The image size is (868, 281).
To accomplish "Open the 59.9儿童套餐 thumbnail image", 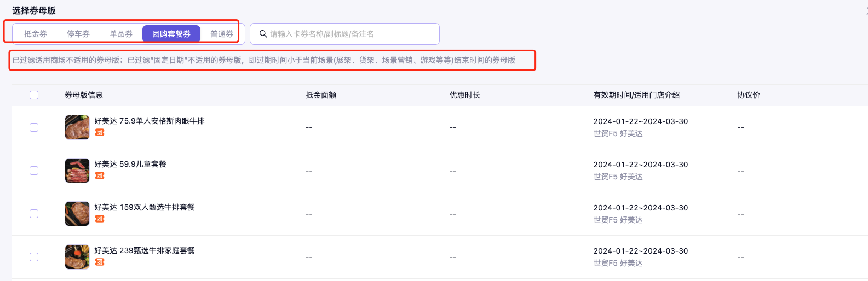I will click(x=77, y=171).
